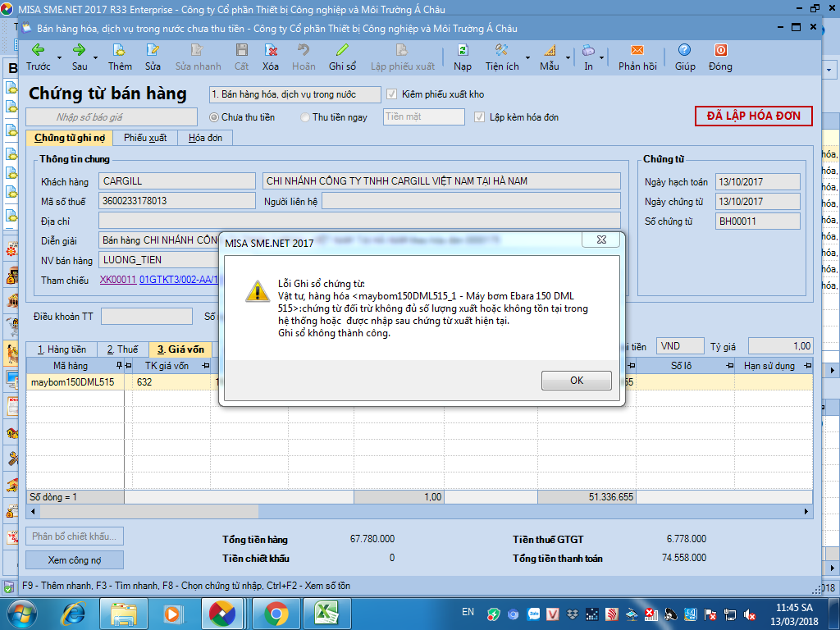Image resolution: width=840 pixels, height=630 pixels.
Task: Pin the Số lô column
Action: tap(729, 365)
